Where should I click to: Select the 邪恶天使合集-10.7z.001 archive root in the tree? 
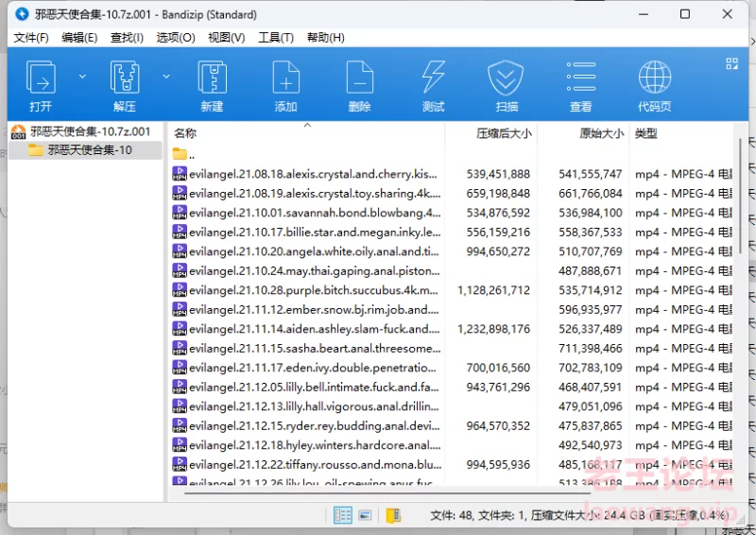80,131
